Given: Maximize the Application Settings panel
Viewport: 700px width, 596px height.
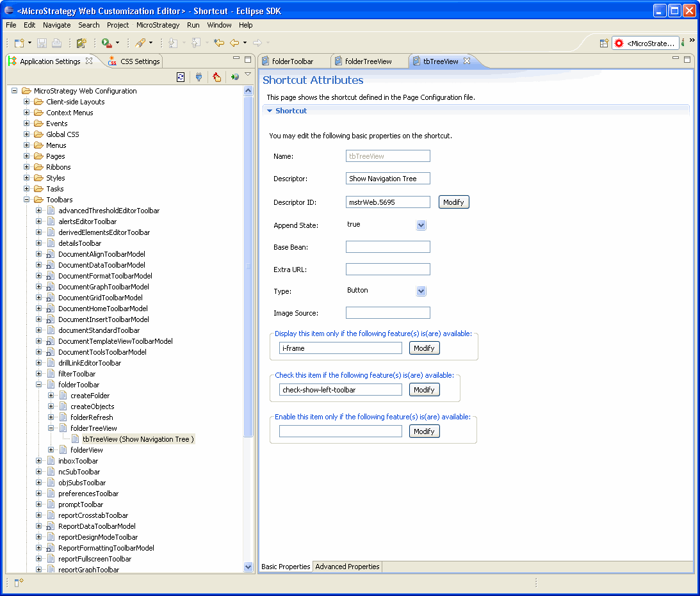Looking at the screenshot, I should (248, 59).
